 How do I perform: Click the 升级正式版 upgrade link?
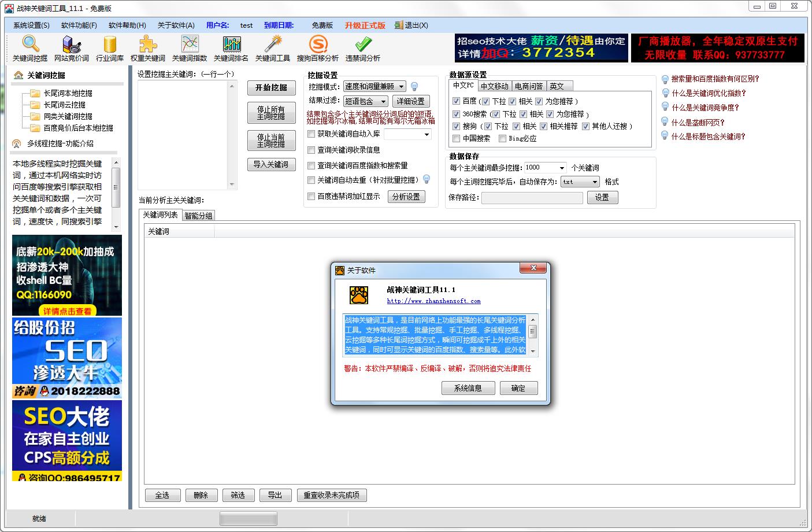click(365, 25)
